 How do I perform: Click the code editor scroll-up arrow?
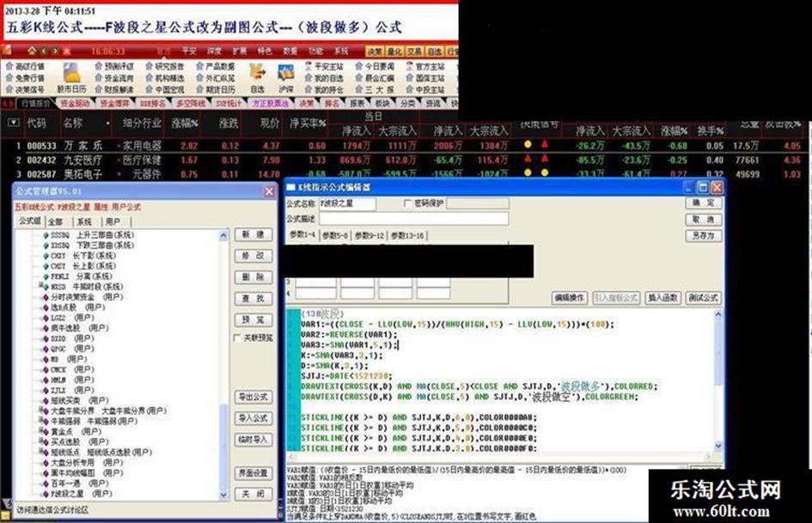[717, 313]
